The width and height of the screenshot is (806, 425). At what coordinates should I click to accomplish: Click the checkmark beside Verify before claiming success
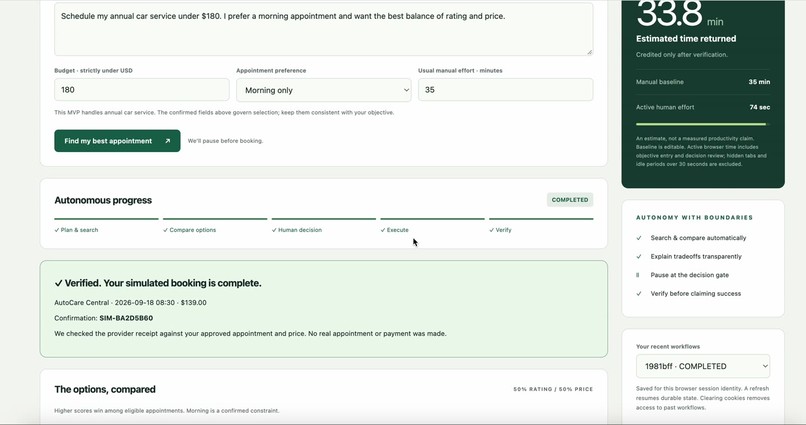click(x=639, y=293)
